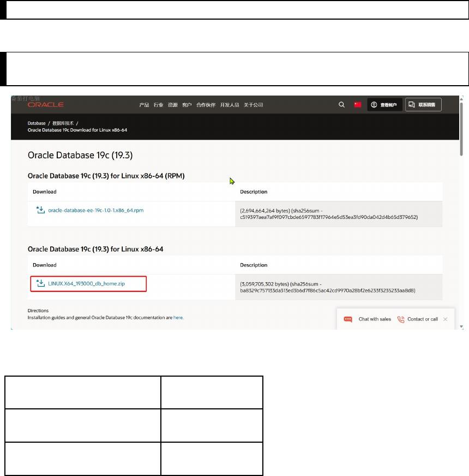Click the scrollbar up arrow
This screenshot has height=476, width=469.
pyautogui.click(x=461, y=99)
